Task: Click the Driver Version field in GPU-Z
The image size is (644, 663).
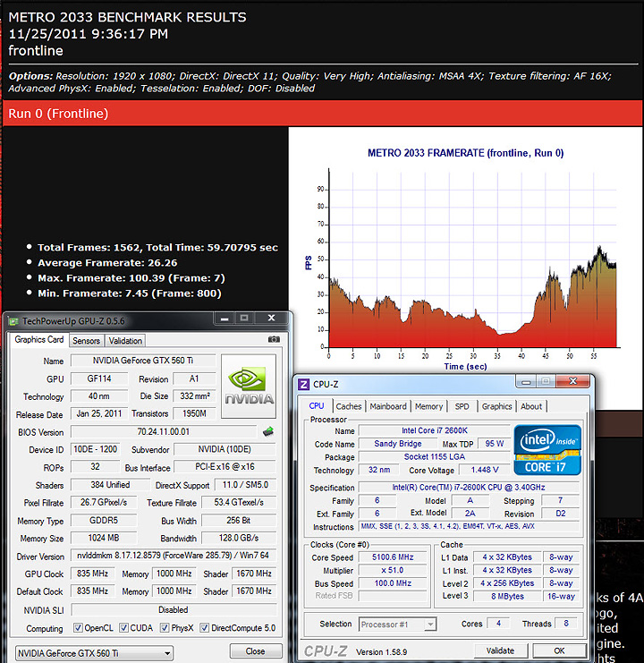Action: pos(174,556)
